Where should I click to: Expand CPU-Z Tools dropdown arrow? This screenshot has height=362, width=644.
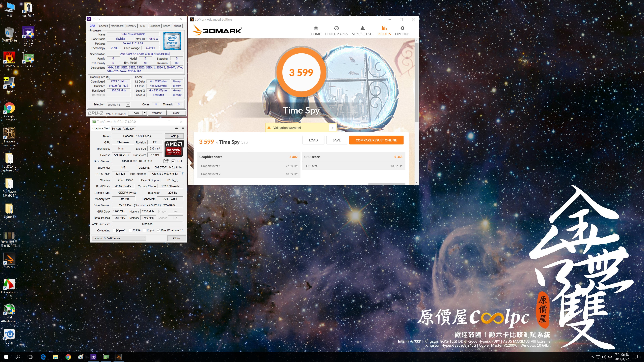[145, 113]
